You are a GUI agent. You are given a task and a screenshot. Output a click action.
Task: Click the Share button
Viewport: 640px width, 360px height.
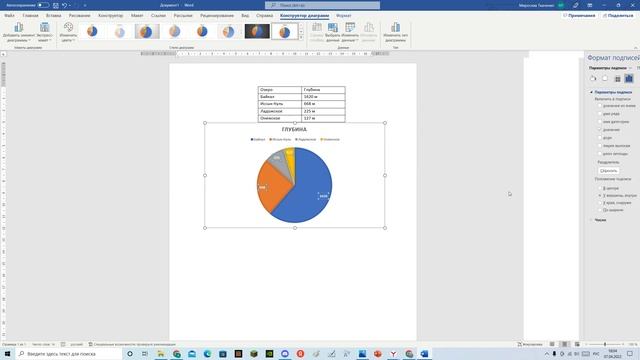pos(618,16)
